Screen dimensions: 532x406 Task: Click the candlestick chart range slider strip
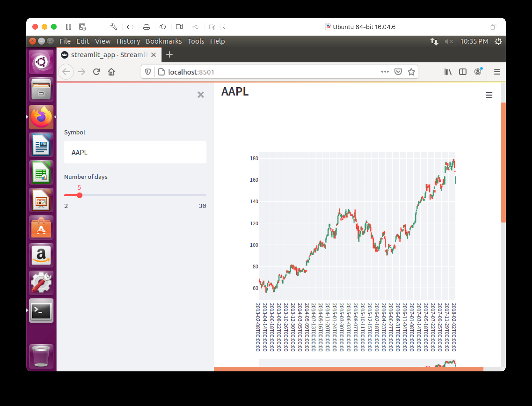coord(357,363)
